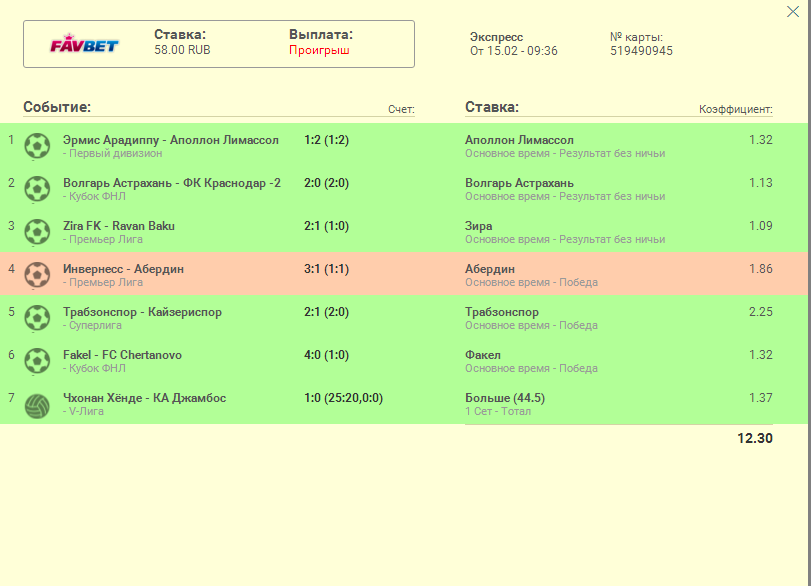Select the bet pick Трабзонспор
Image resolution: width=811 pixels, height=586 pixels.
pos(502,312)
